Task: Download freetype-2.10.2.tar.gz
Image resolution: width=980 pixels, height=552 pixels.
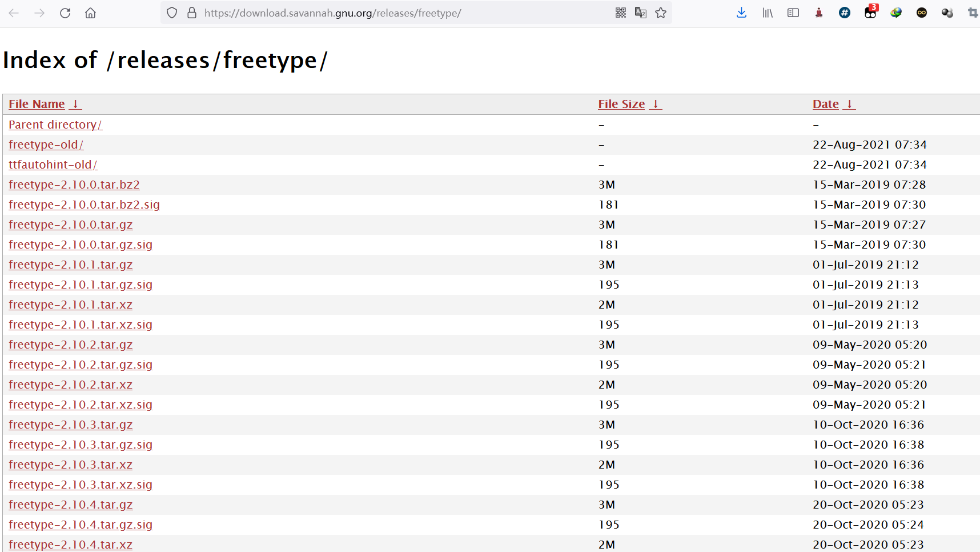Action: (x=71, y=345)
